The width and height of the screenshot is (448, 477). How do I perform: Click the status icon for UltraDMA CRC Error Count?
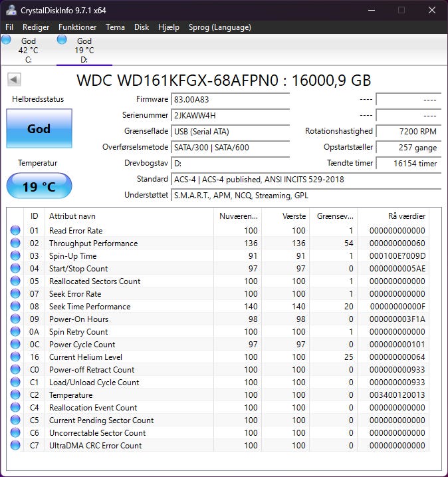pyautogui.click(x=15, y=446)
